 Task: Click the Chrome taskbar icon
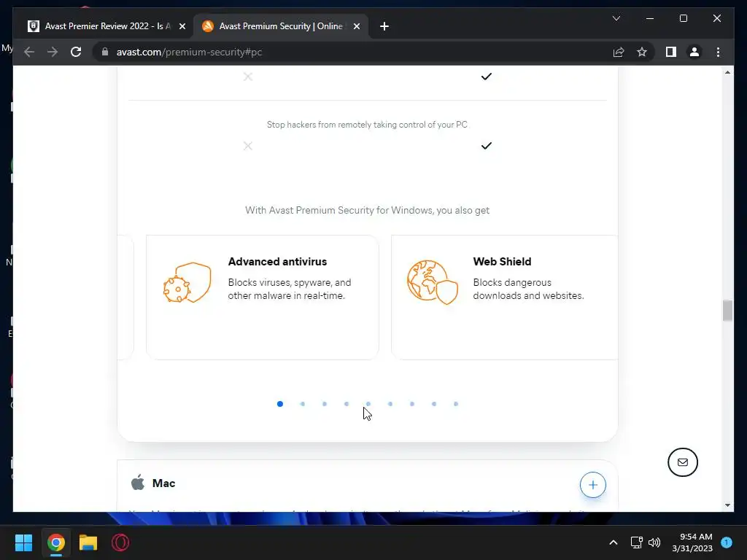coord(55,542)
